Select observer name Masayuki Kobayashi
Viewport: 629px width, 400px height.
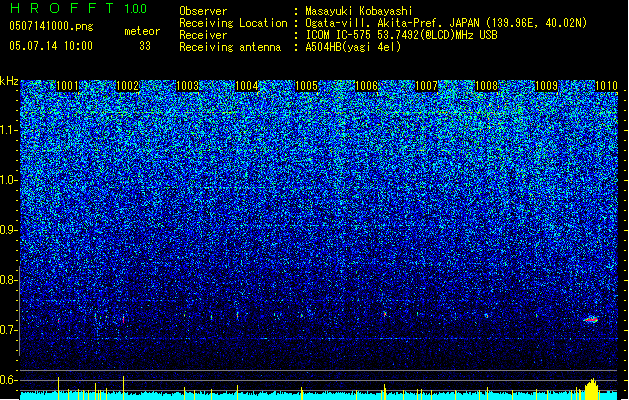click(x=359, y=11)
